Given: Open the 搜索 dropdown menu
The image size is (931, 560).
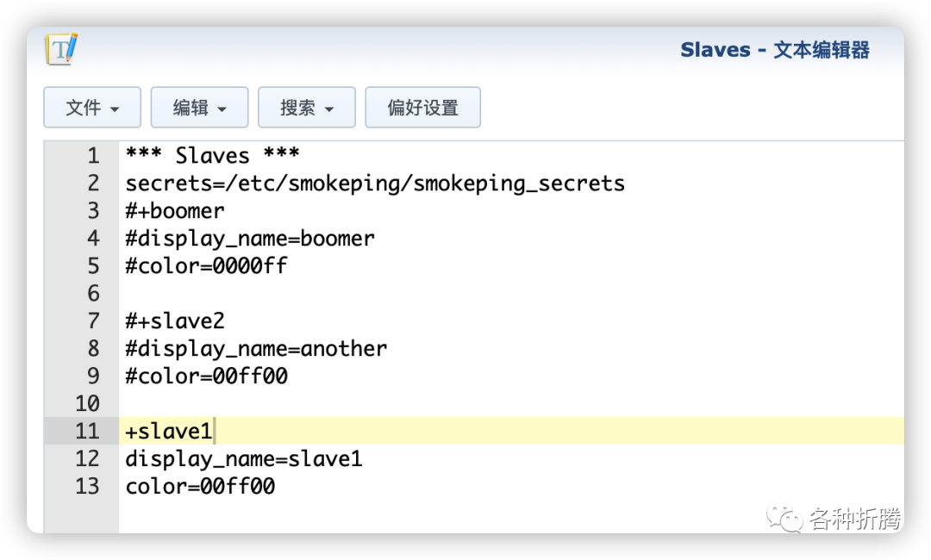Looking at the screenshot, I should [306, 108].
